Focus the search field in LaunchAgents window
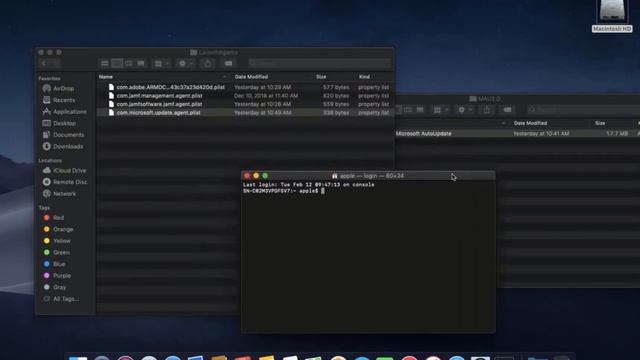The image size is (640, 360). click(x=319, y=63)
